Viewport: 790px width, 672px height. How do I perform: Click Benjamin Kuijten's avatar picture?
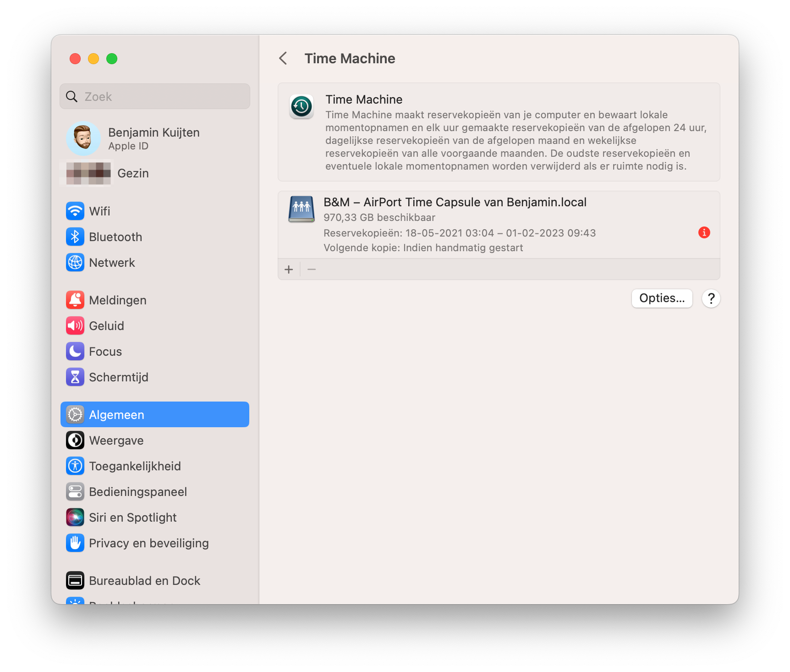click(x=83, y=138)
